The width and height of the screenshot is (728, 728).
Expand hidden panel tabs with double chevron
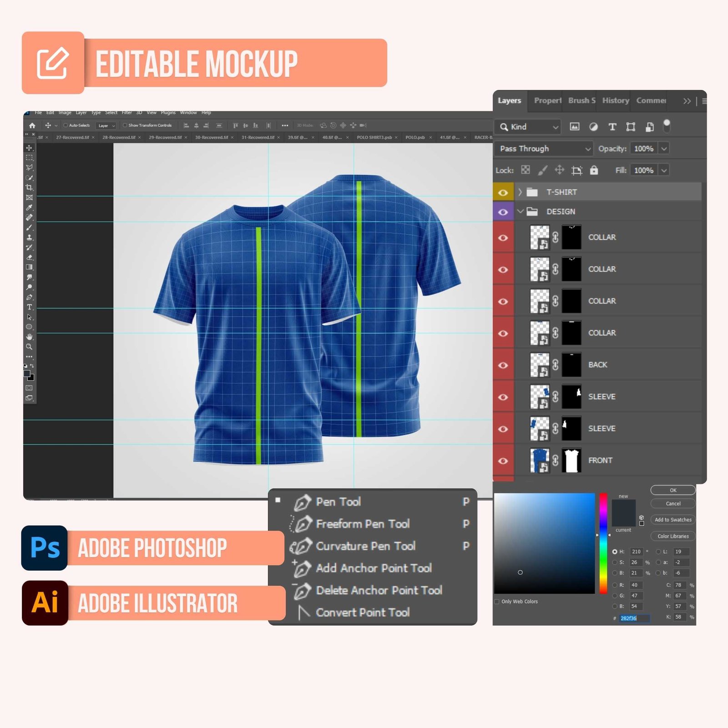coord(687,101)
